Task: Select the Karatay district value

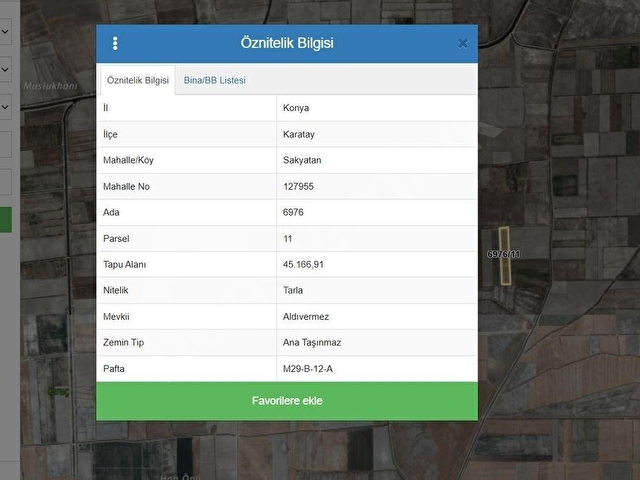Action: [299, 134]
